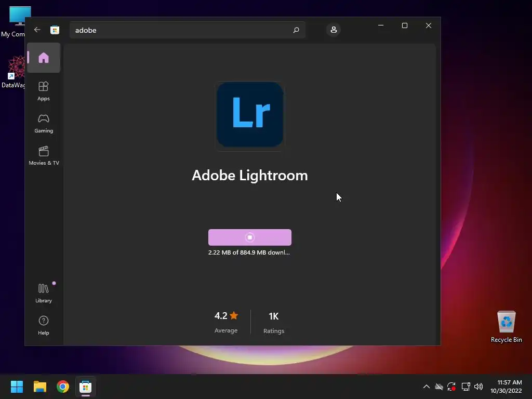Open network status tray icon
532x399 pixels.
pos(465,387)
